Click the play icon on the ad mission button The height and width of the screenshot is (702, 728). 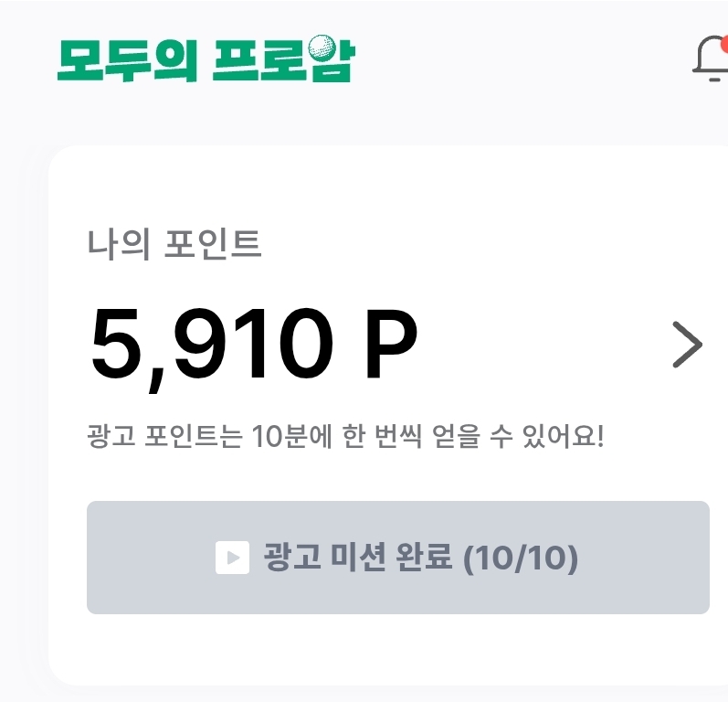coord(232,558)
